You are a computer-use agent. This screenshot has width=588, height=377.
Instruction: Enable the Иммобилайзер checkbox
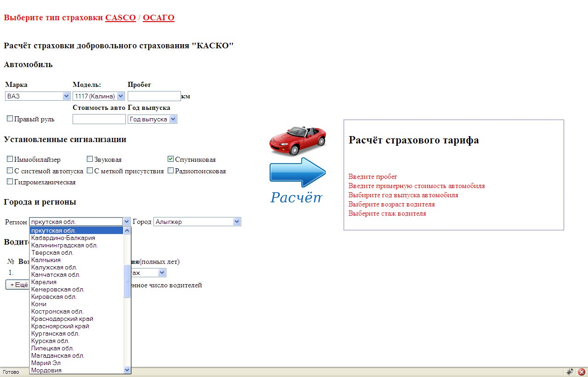pos(10,159)
